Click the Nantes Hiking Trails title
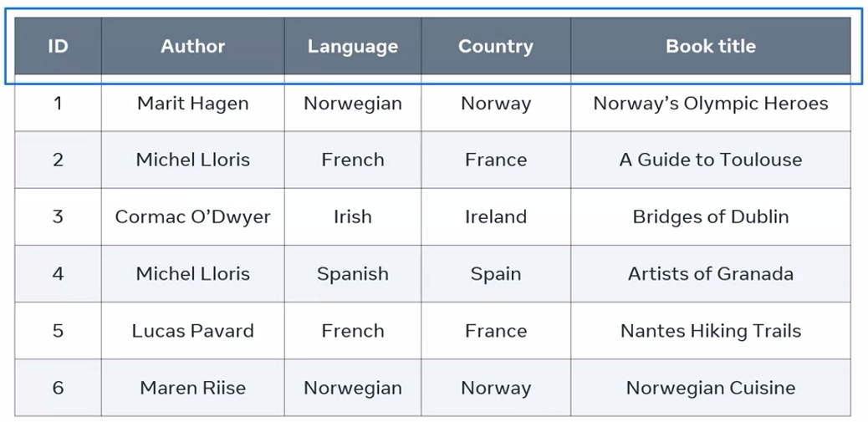868x422 pixels. pyautogui.click(x=711, y=331)
